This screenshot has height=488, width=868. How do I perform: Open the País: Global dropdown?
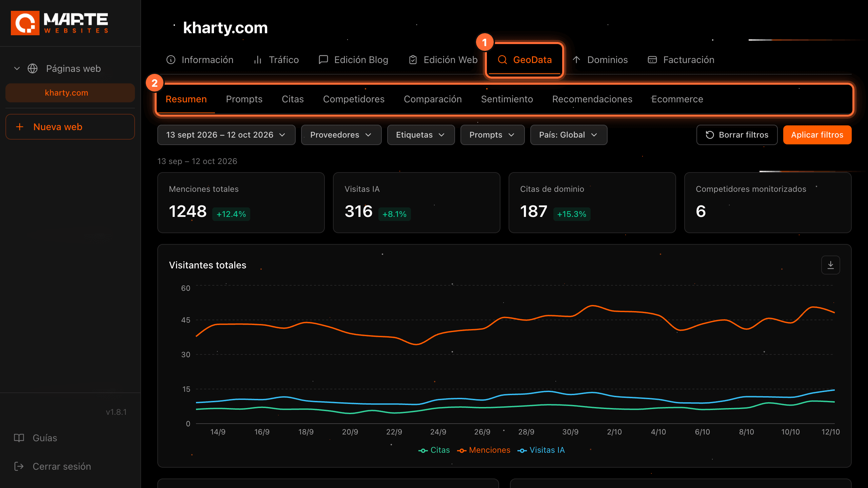pyautogui.click(x=569, y=135)
